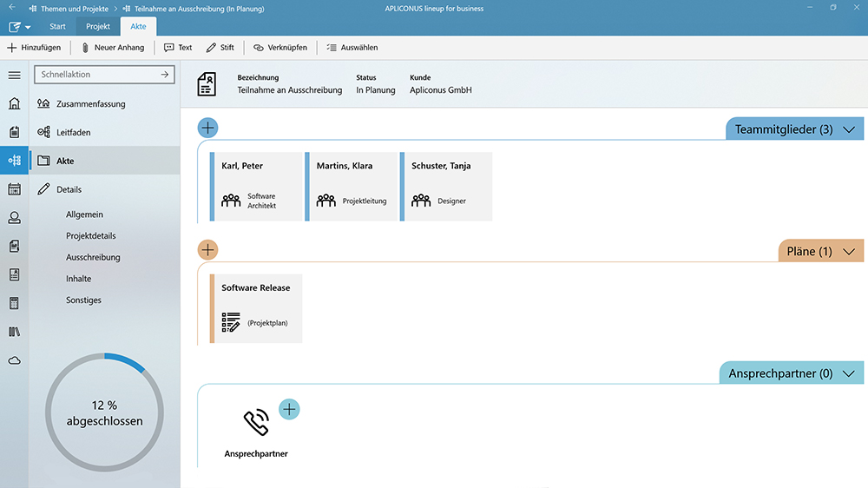Click Themen und Projekte breadcrumb
Image resolution: width=868 pixels, height=488 pixels.
[74, 9]
